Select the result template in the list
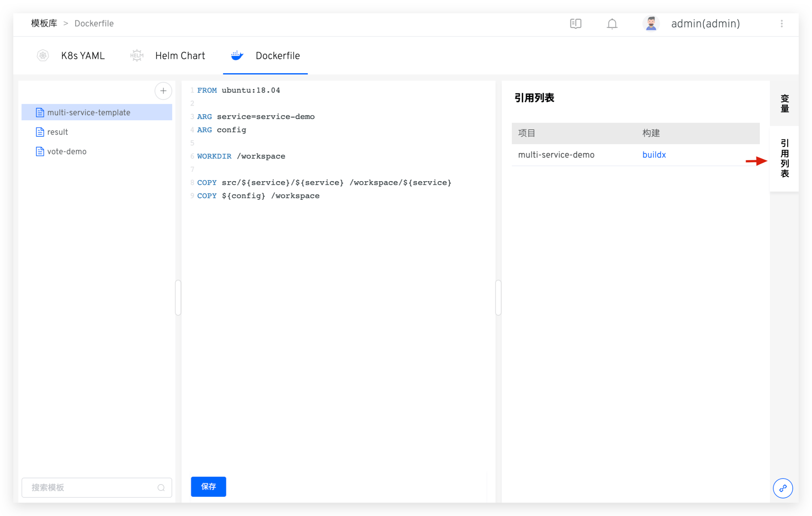 (57, 132)
